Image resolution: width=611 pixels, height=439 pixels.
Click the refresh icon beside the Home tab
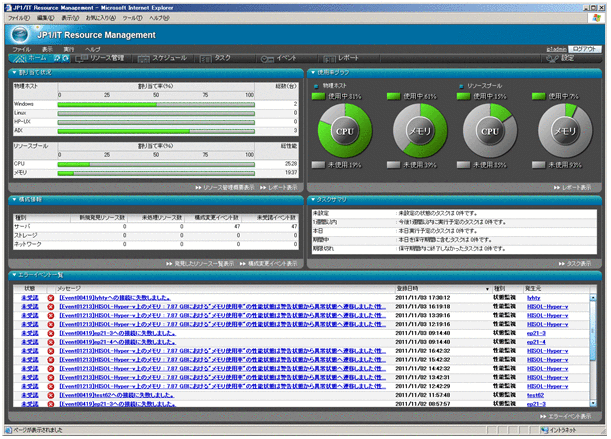(65, 59)
